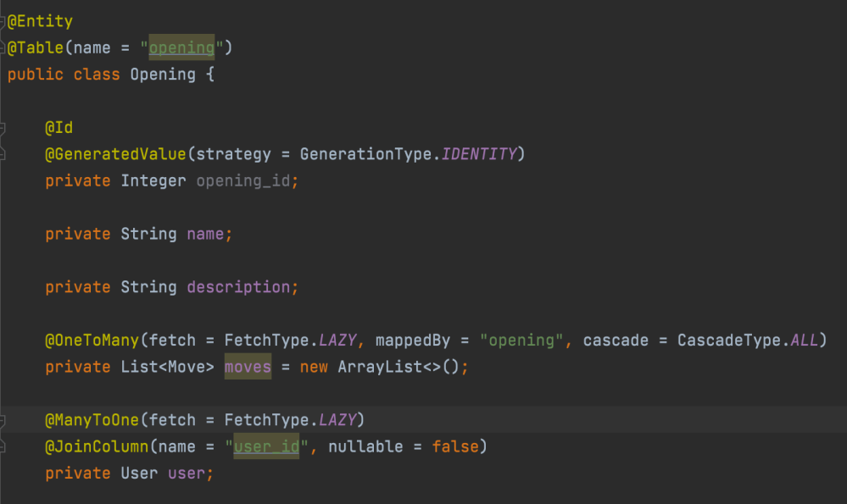Click the @OneToMany annotation
Screen dimensions: 847x504
pyautogui.click(x=92, y=341)
